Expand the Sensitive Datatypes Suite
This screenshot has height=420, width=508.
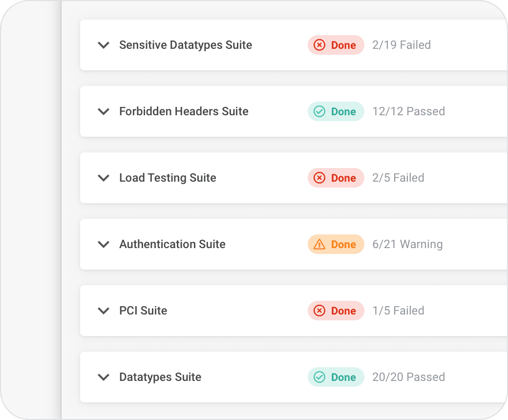coord(104,45)
